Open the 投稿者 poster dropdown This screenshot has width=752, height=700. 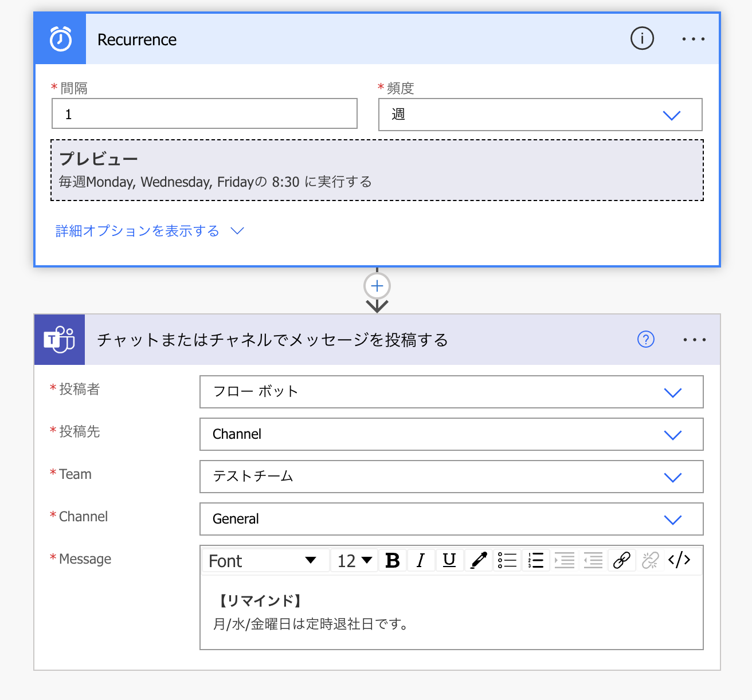coord(673,392)
